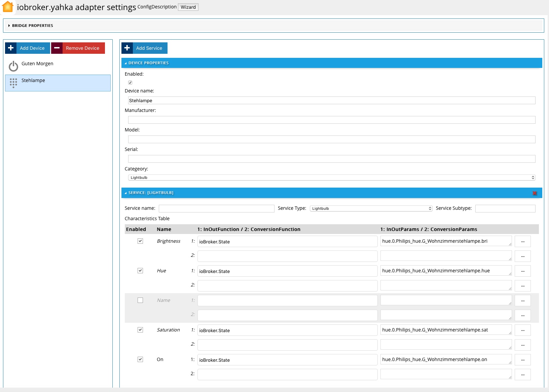Open selector for Brightness row 2 params

point(523,256)
